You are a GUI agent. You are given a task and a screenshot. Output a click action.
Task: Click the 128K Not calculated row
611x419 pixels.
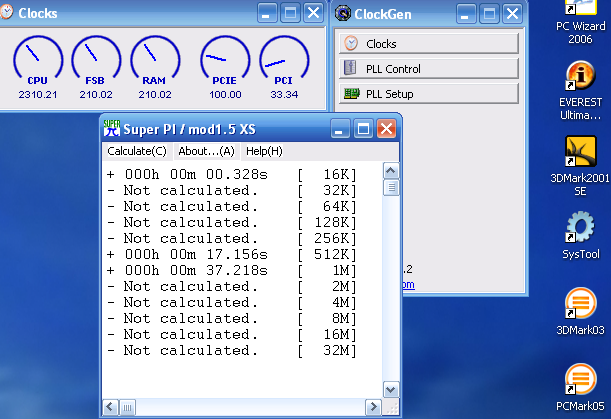pyautogui.click(x=231, y=222)
